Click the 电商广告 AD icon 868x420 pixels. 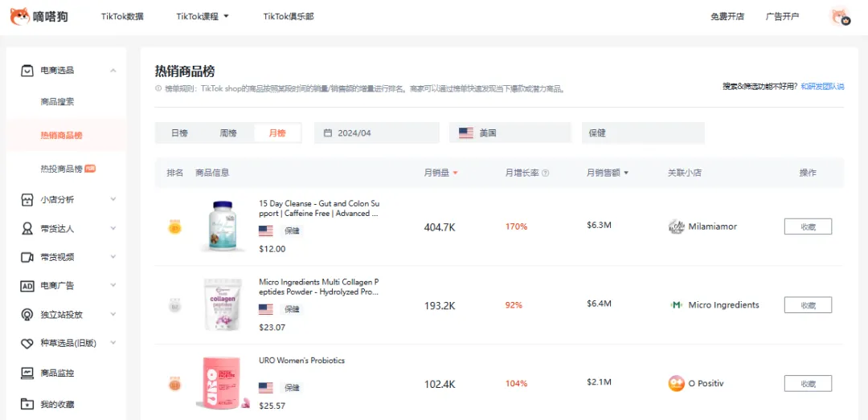pos(27,286)
